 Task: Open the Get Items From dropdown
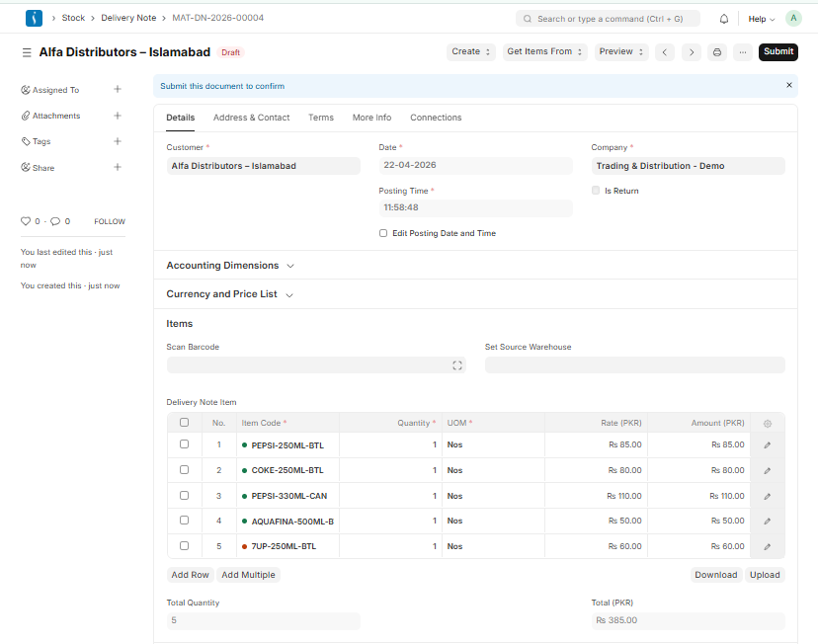coord(543,51)
